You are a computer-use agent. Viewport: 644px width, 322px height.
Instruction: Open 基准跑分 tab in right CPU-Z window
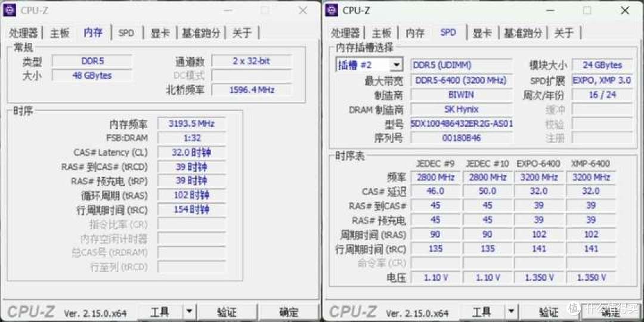524,33
